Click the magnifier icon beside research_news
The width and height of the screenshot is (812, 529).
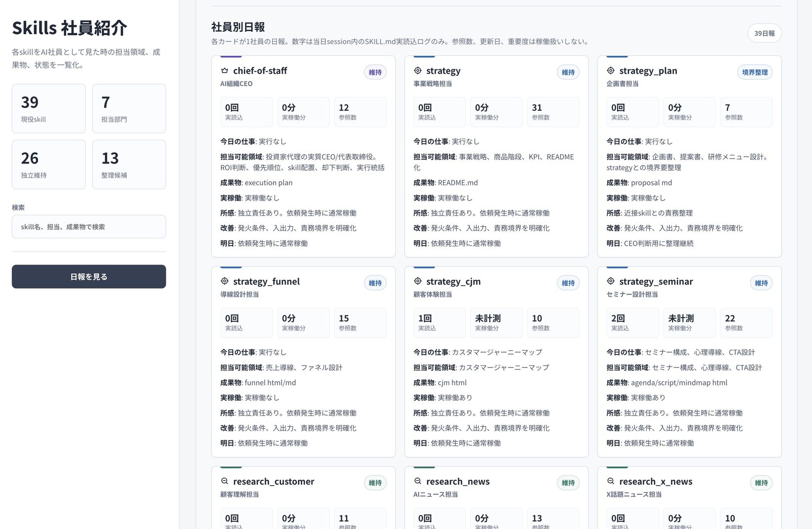click(x=418, y=481)
